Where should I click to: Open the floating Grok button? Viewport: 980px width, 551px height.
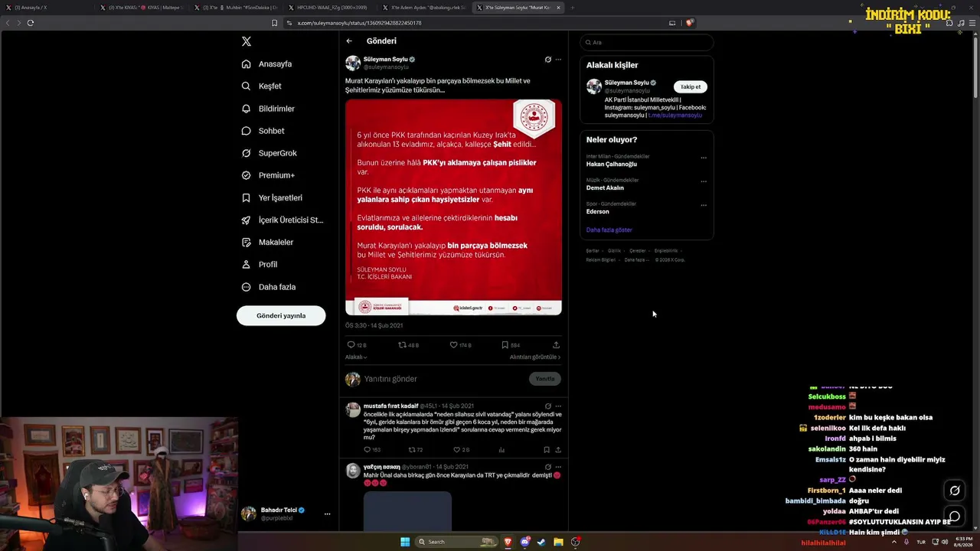pos(955,491)
